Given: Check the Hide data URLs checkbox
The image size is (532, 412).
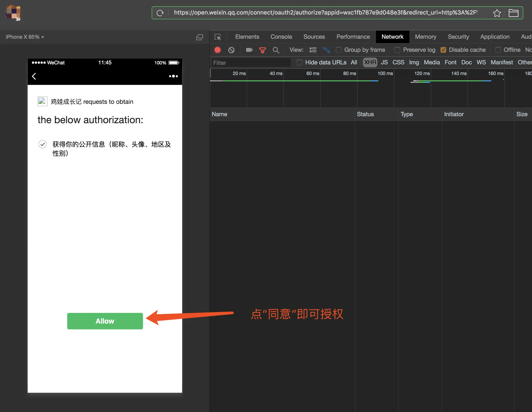Looking at the screenshot, I should (x=299, y=62).
